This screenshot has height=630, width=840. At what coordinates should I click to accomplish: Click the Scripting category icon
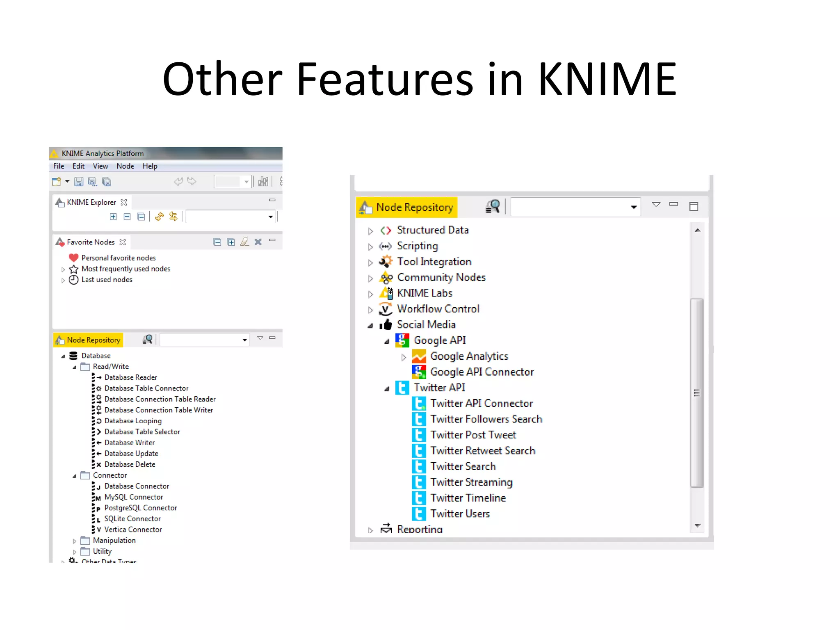click(385, 247)
